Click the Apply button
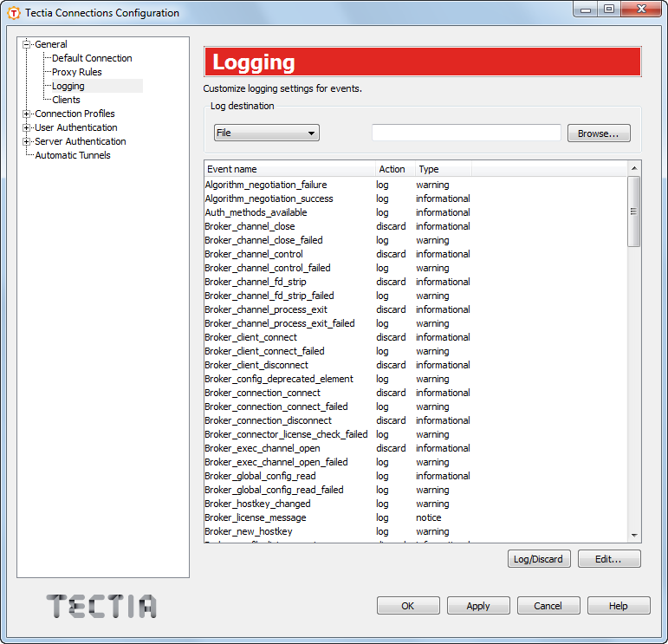Viewport: 668px width, 644px height. pos(478,606)
